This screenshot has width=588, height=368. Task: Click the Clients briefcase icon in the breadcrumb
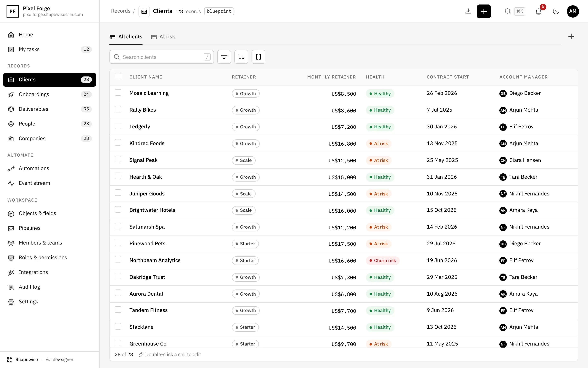pyautogui.click(x=144, y=11)
